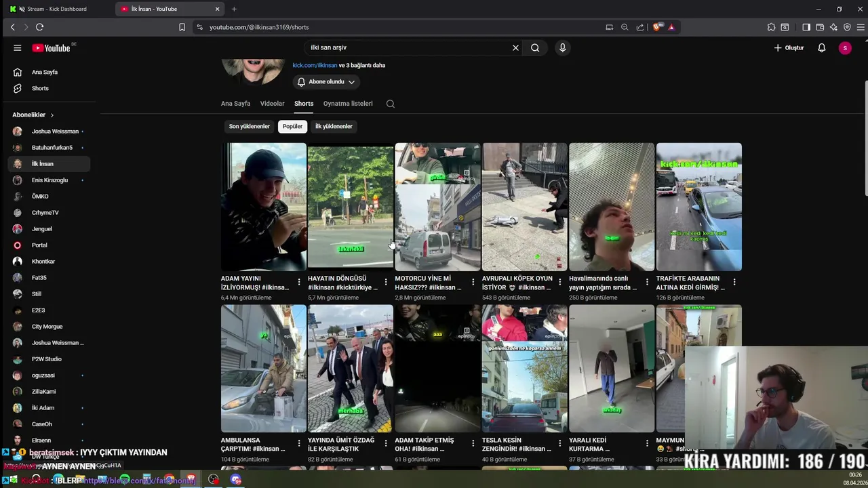Open options for ADAM YAYINI İZLİYORMUŞ short

coord(299,282)
